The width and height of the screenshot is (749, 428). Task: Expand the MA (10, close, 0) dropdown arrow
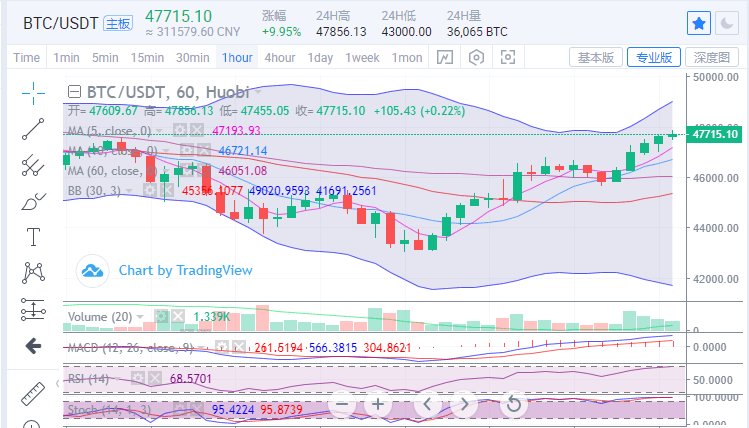(166, 151)
